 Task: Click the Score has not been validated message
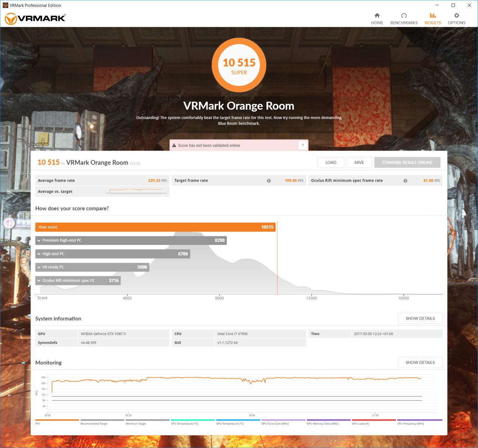(x=209, y=146)
